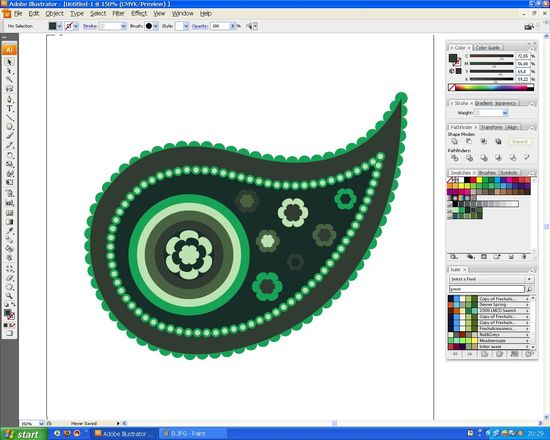Click the first Shape Modes icon in Pathfinder
The image size is (550, 440).
[x=455, y=141]
